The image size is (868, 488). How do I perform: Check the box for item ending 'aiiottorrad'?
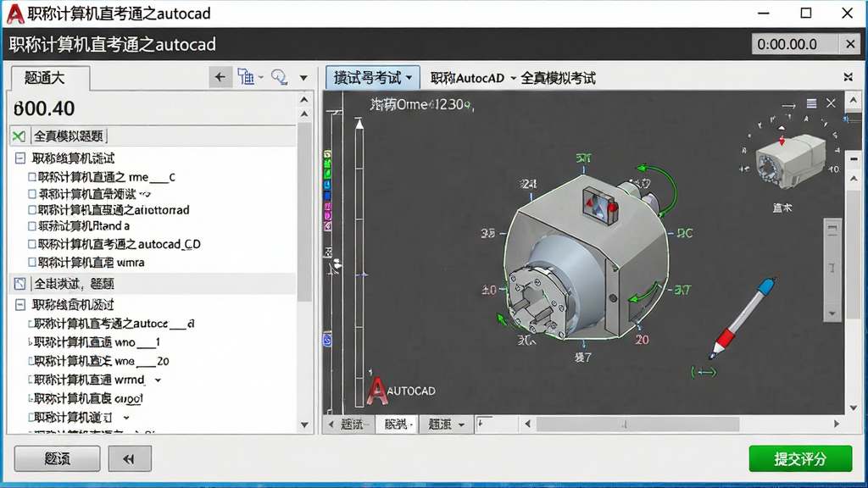[x=32, y=210]
